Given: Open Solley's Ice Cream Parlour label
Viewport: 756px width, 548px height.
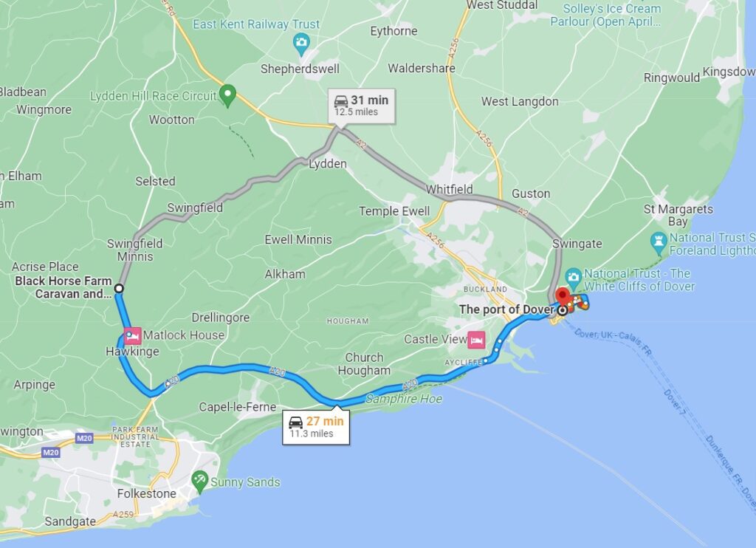Looking at the screenshot, I should tap(611, 15).
